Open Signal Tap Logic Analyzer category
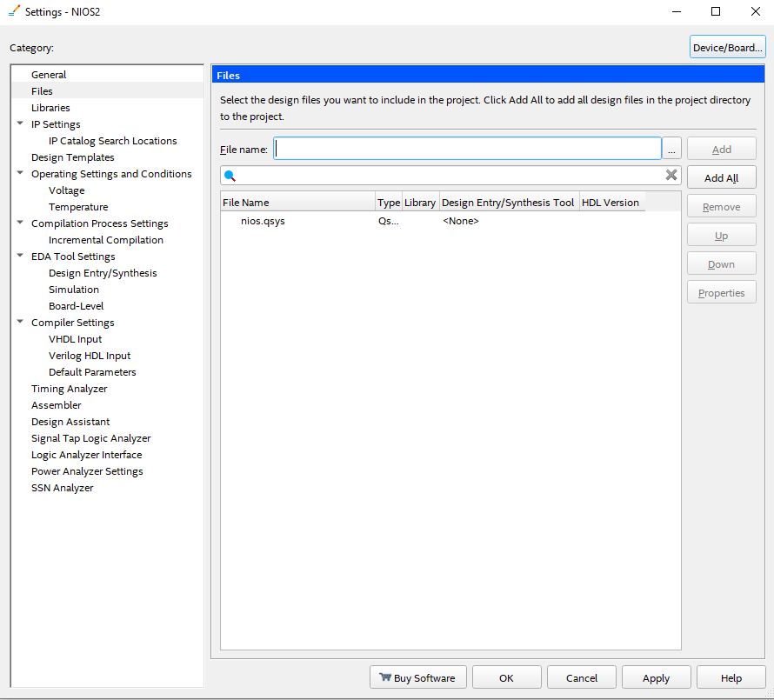Screen dimensions: 774x700 90,438
